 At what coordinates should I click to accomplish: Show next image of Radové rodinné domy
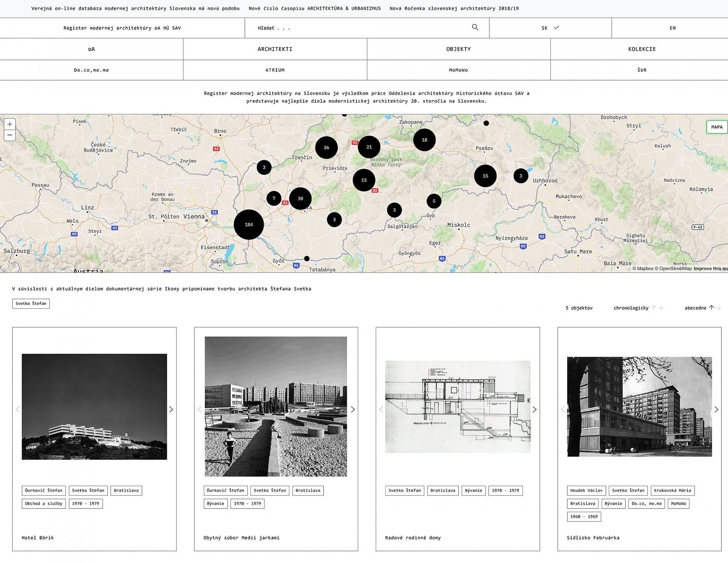pyautogui.click(x=534, y=409)
